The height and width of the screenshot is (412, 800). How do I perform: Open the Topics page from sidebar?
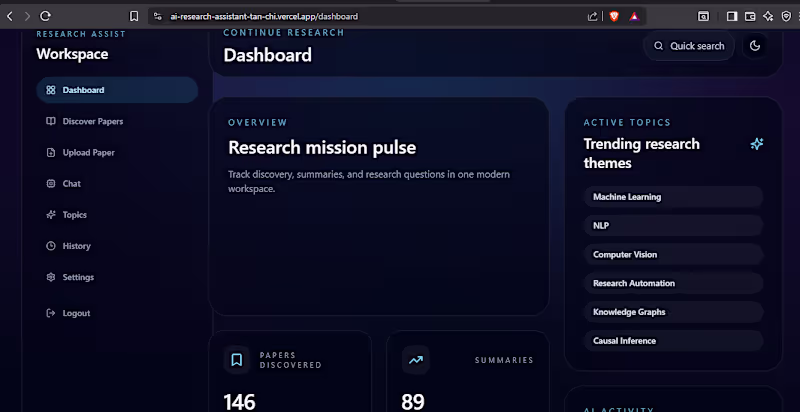(x=117, y=215)
